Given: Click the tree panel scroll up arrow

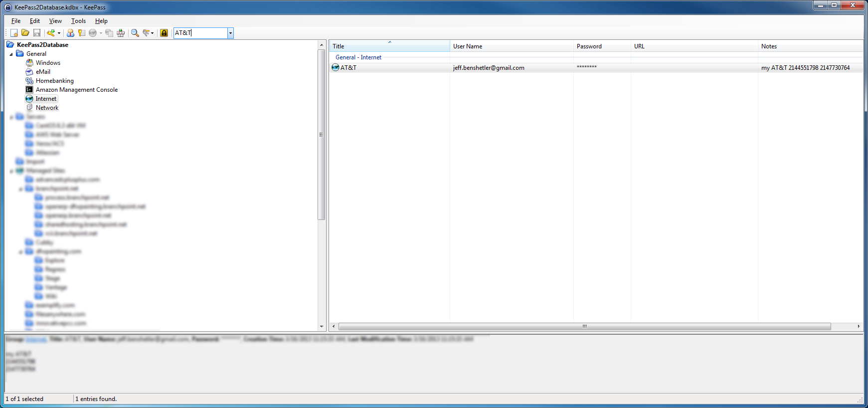Looking at the screenshot, I should (x=322, y=45).
